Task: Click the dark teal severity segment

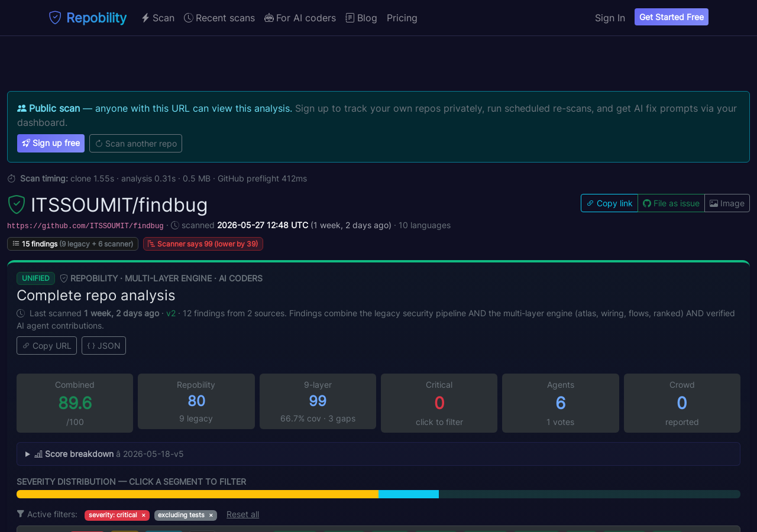Action: click(590, 494)
